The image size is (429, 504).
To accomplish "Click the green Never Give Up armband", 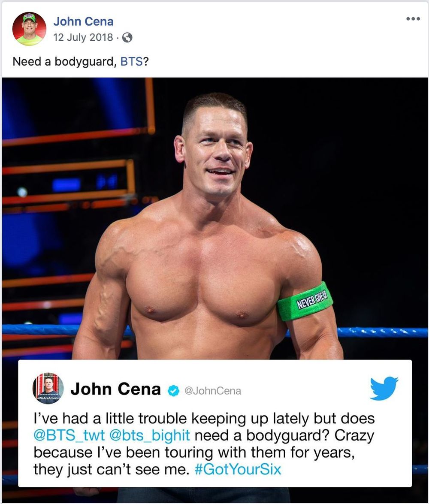I will tap(305, 302).
